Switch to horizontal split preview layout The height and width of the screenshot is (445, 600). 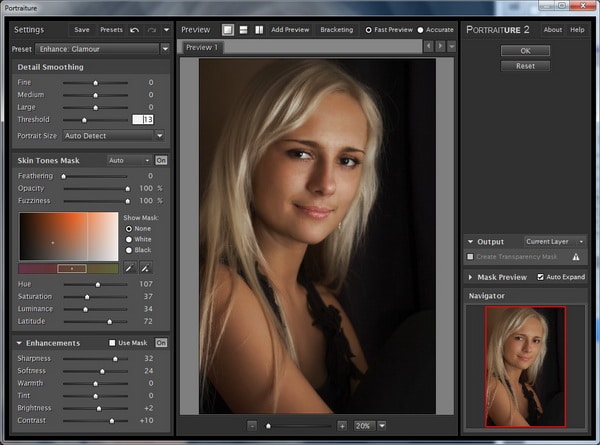click(244, 30)
